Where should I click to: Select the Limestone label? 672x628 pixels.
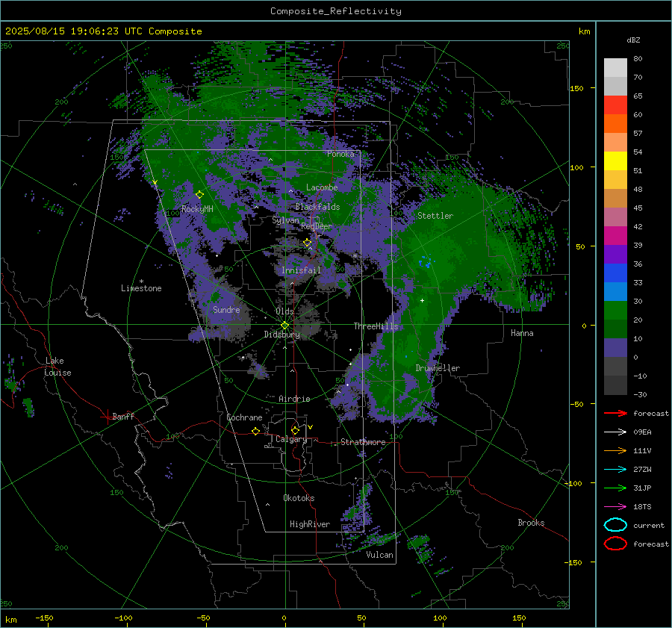click(141, 288)
